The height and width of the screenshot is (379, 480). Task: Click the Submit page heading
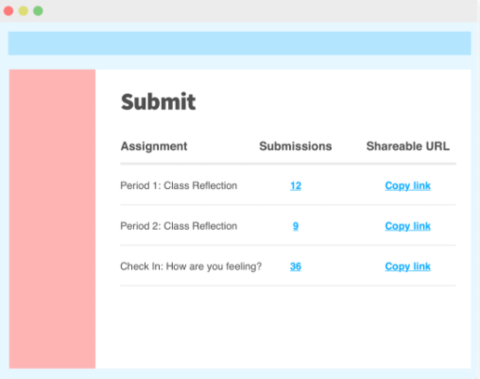(x=158, y=102)
